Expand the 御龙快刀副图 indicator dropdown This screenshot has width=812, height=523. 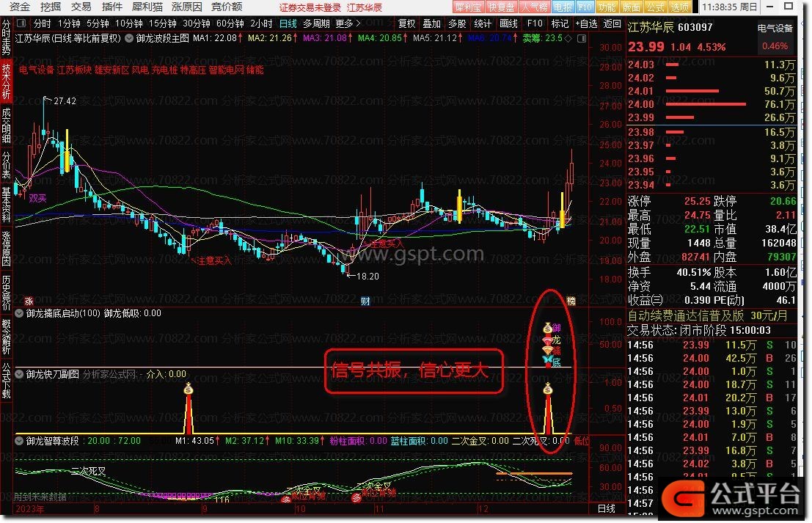(x=19, y=374)
